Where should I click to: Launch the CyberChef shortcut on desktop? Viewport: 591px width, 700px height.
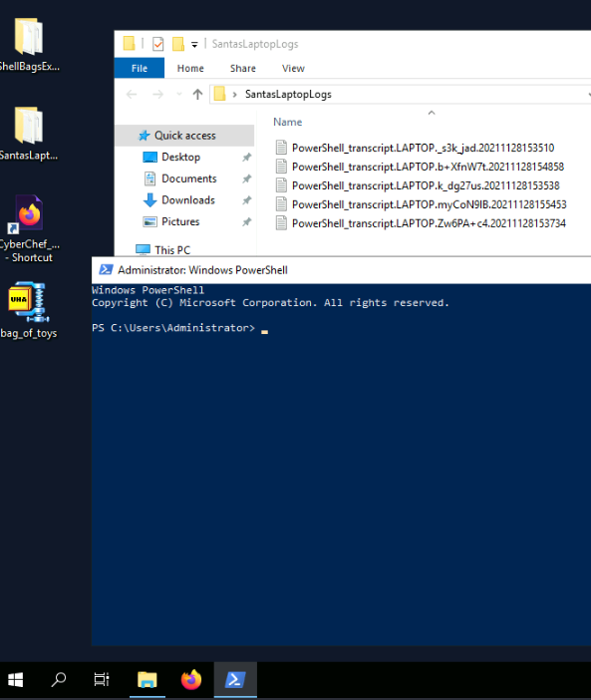click(29, 228)
